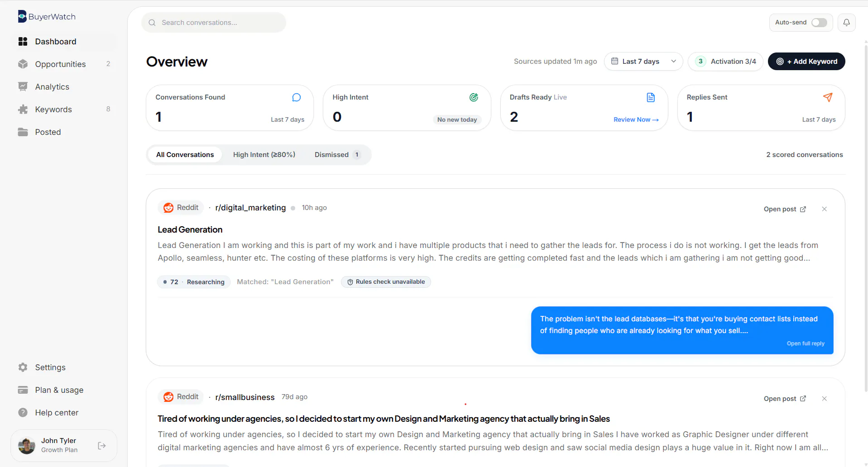The height and width of the screenshot is (467, 868).
Task: Click the Conversations Found card count
Action: (x=158, y=117)
